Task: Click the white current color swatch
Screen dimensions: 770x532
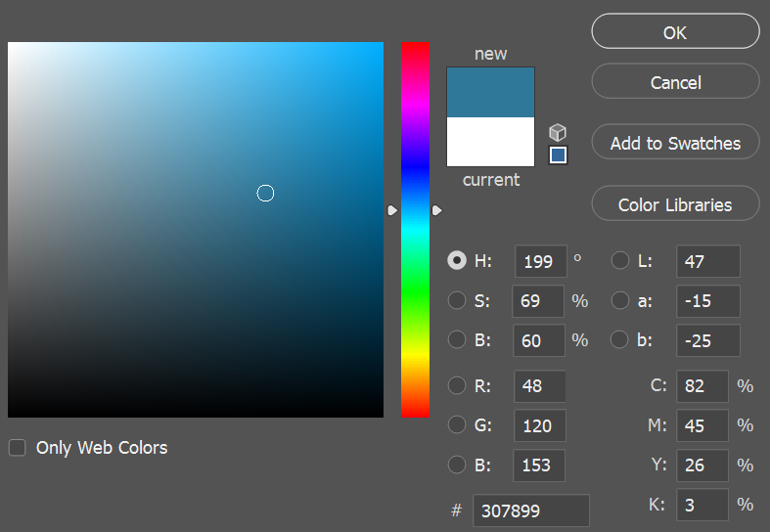Action: click(490, 142)
